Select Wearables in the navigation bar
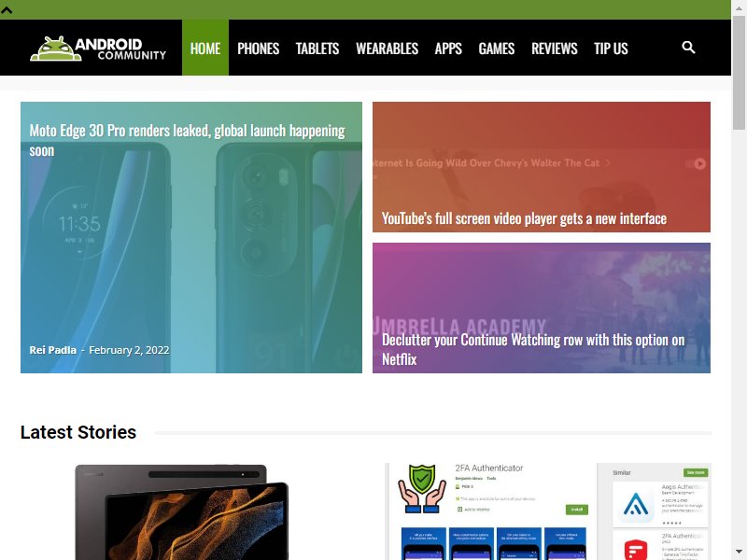 (387, 49)
